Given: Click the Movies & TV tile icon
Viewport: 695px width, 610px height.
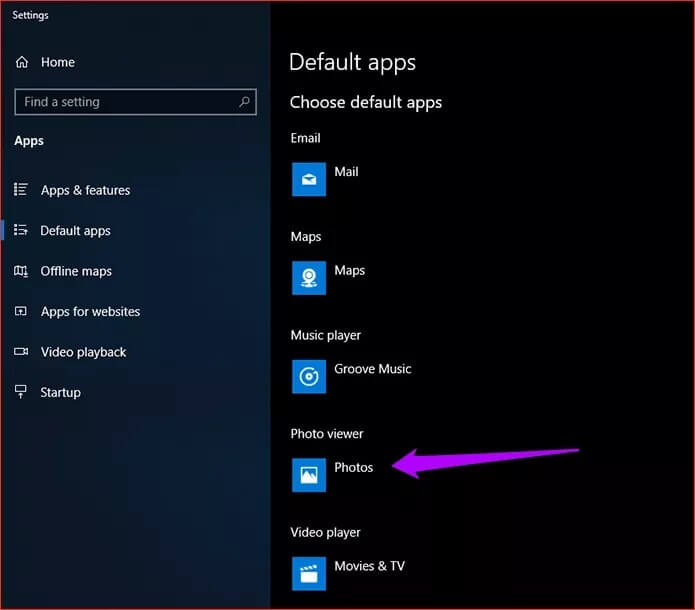Looking at the screenshot, I should [309, 574].
